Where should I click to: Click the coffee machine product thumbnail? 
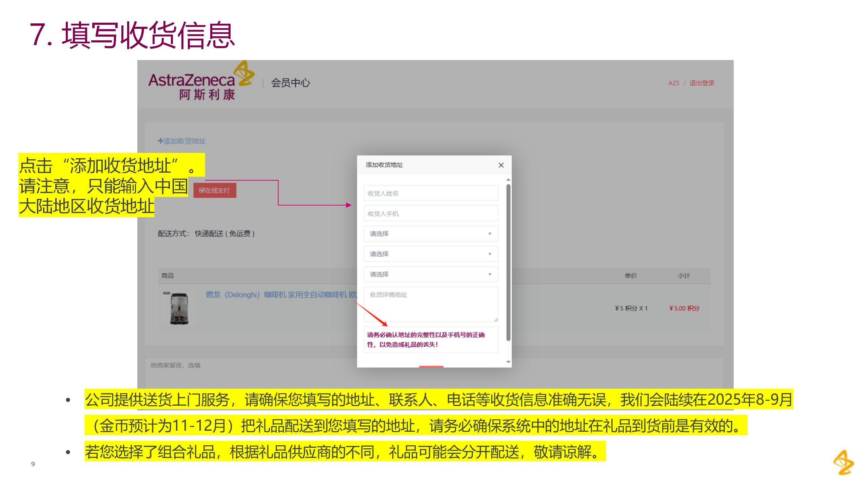[179, 308]
